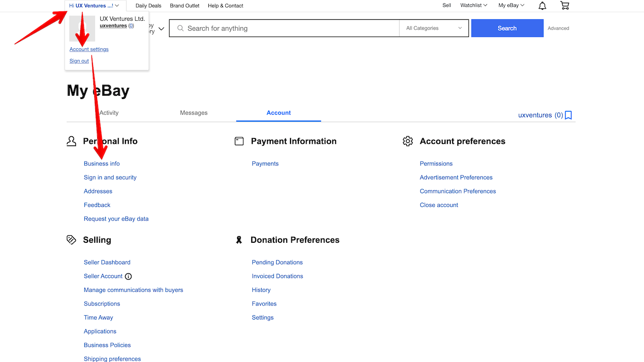Open the Time Away link
This screenshot has width=644, height=362.
point(99,318)
